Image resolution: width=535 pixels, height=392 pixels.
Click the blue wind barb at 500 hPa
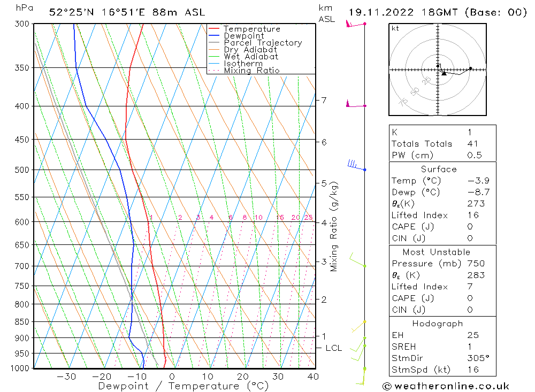point(356,166)
